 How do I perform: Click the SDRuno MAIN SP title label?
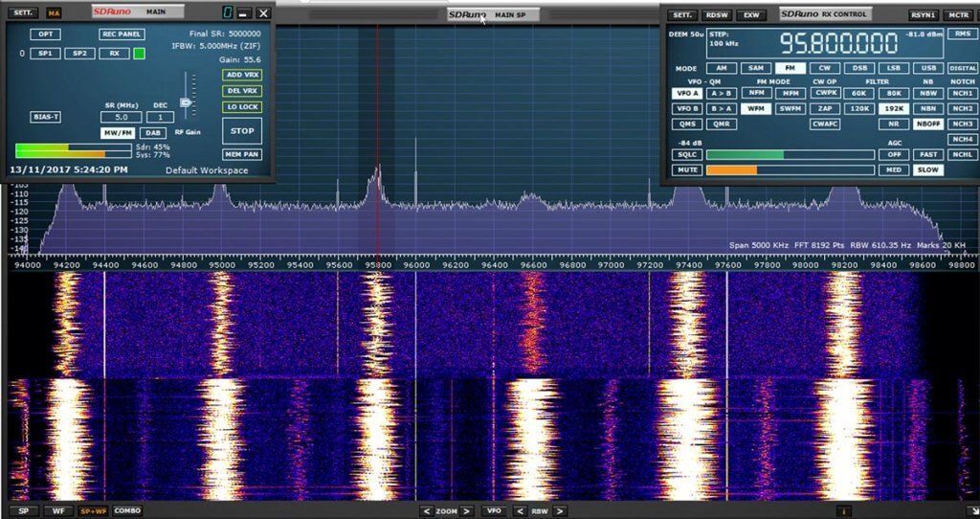[494, 14]
